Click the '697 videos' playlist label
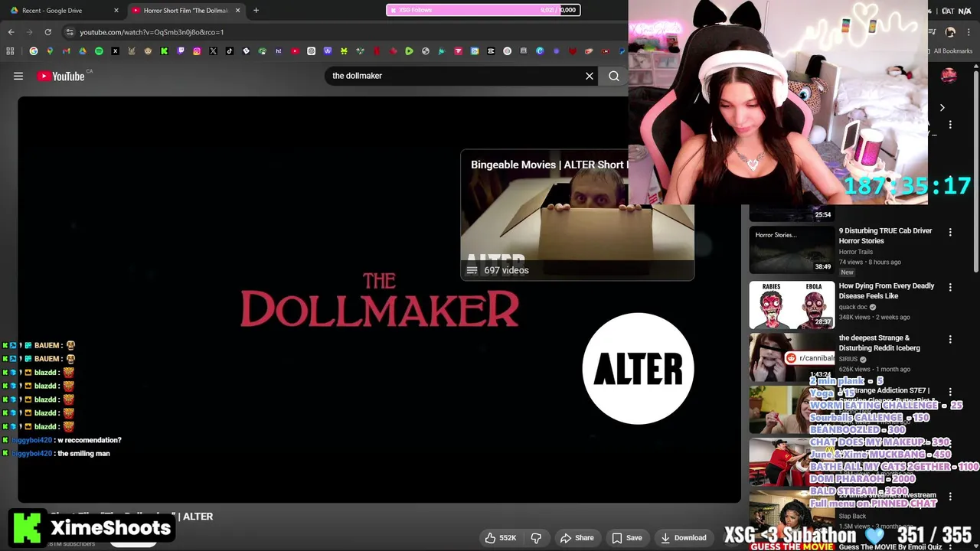The image size is (980, 551). [506, 270]
